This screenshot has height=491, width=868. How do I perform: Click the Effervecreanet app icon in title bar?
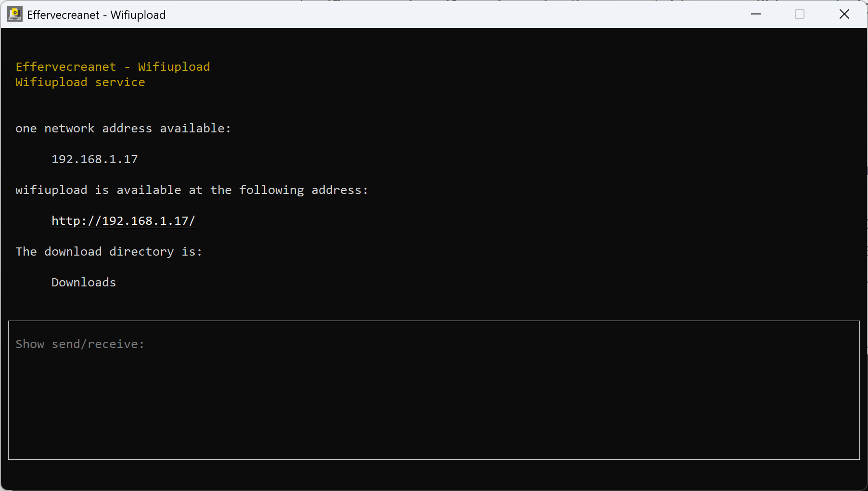click(15, 14)
